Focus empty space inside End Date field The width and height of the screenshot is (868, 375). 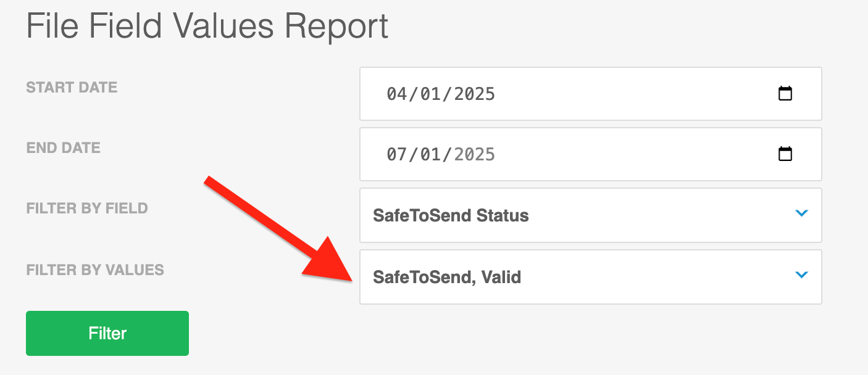(636, 154)
